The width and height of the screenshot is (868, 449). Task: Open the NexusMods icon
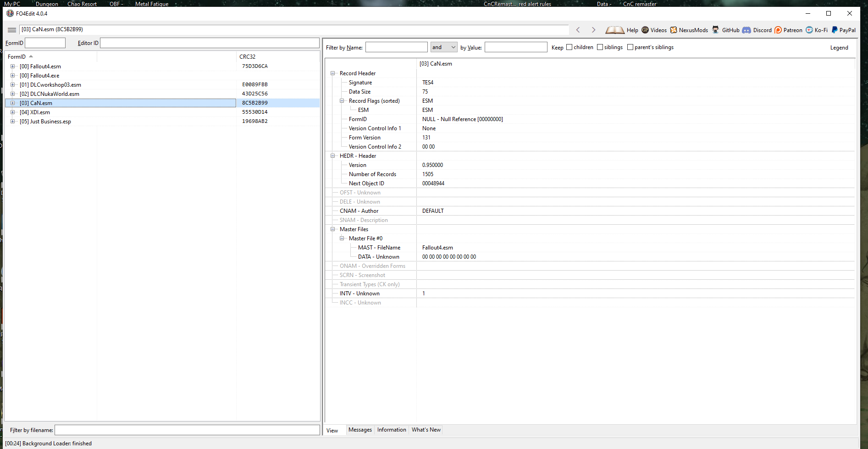point(674,30)
